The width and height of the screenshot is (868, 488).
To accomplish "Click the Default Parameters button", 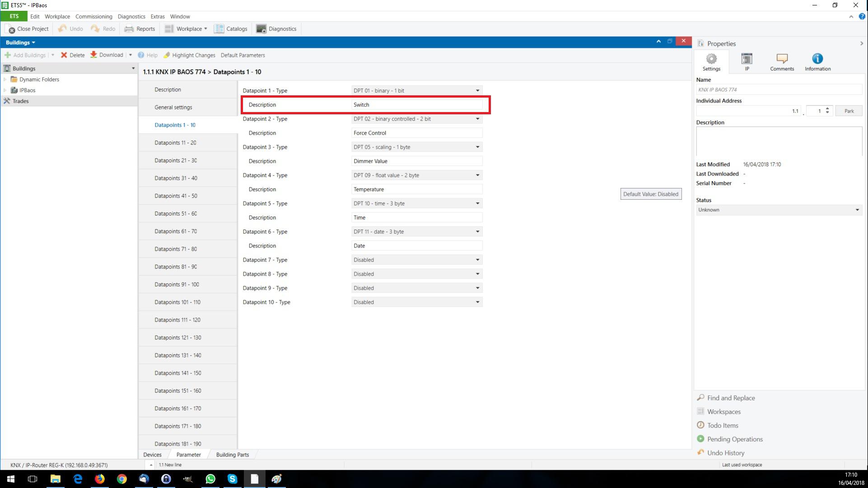I will pyautogui.click(x=243, y=55).
